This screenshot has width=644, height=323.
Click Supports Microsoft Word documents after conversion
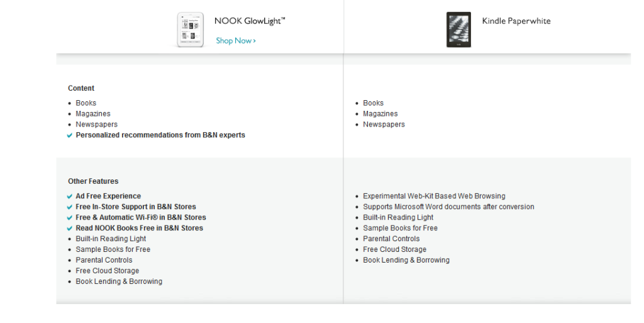click(448, 207)
